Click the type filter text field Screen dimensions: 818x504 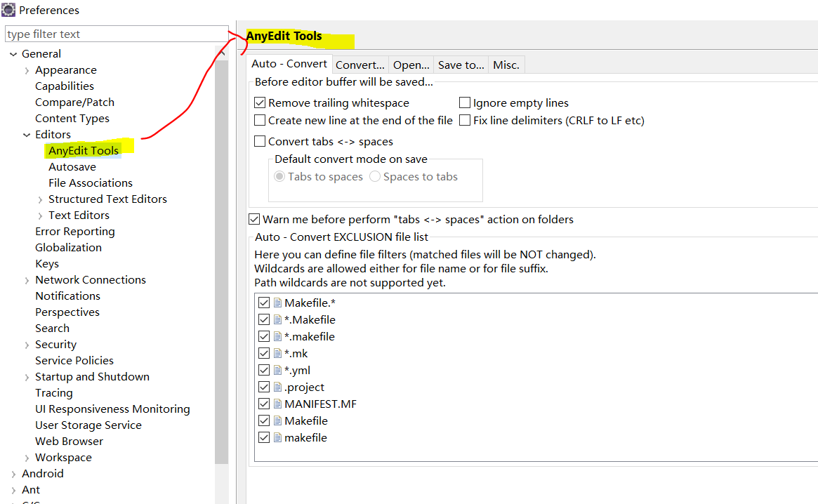click(117, 34)
